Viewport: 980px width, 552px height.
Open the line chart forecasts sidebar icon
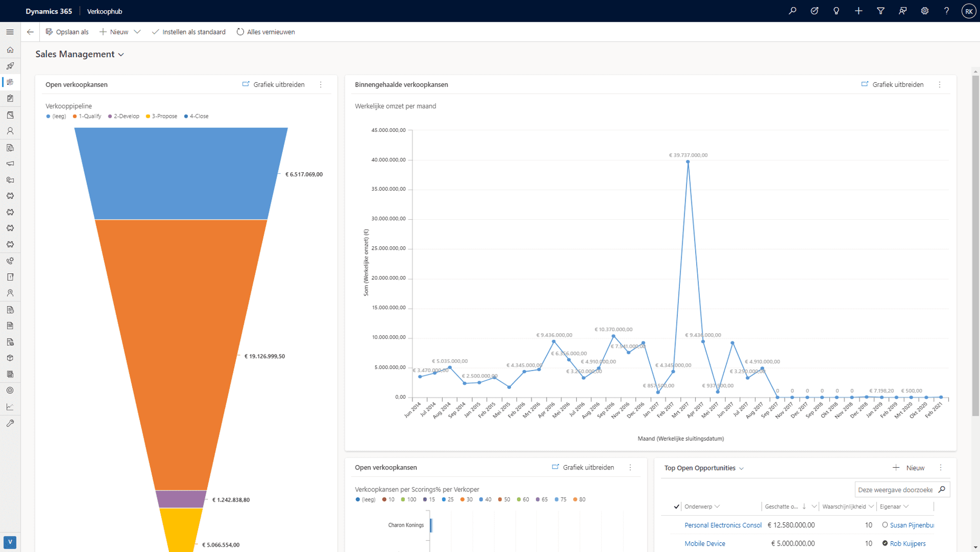(x=10, y=407)
